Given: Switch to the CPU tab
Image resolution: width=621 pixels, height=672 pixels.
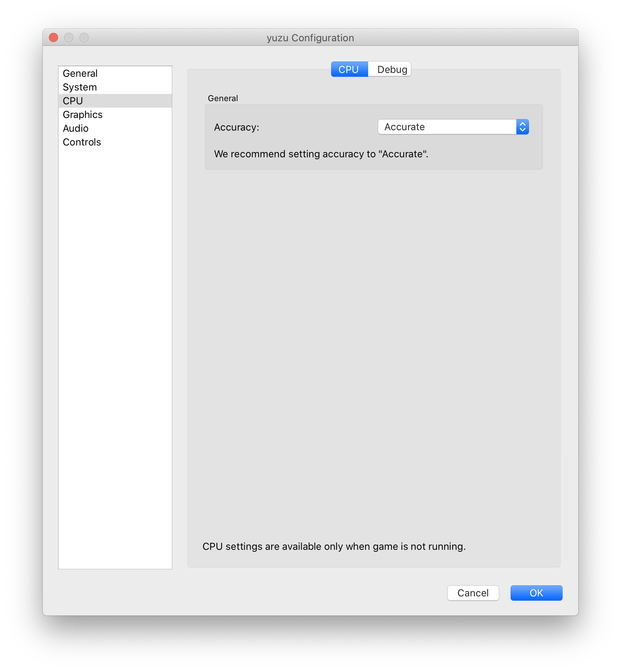Looking at the screenshot, I should tap(349, 69).
